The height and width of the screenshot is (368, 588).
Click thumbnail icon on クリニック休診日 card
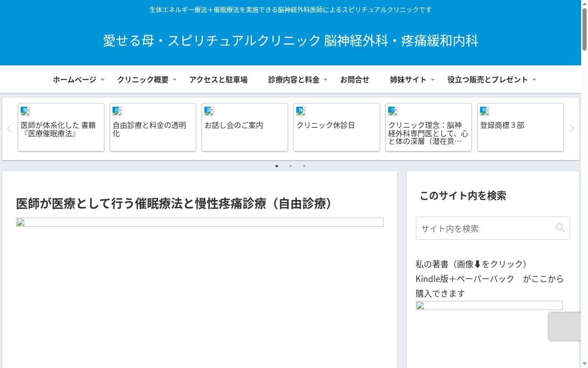coord(301,111)
